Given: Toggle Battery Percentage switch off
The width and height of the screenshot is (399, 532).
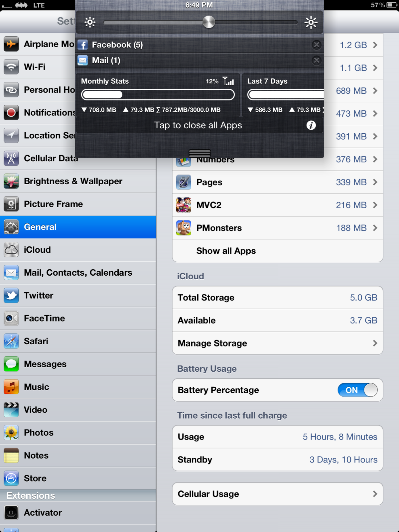Looking at the screenshot, I should click(x=358, y=390).
